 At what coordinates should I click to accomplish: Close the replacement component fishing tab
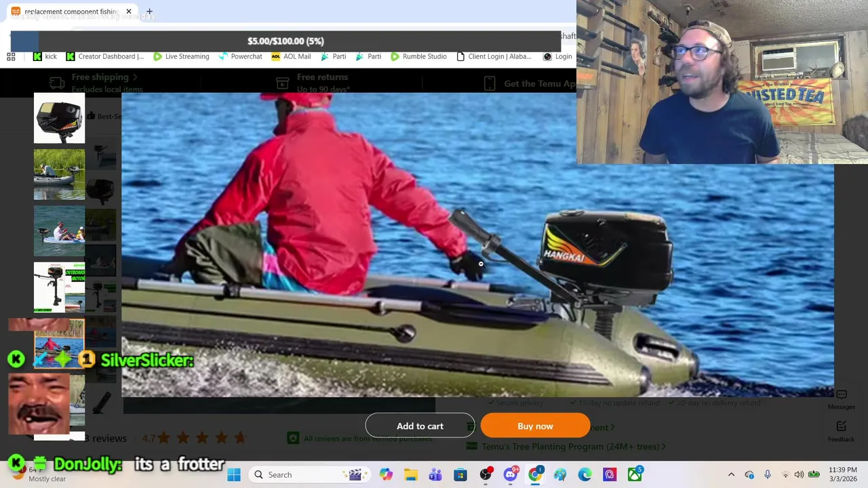pos(129,12)
